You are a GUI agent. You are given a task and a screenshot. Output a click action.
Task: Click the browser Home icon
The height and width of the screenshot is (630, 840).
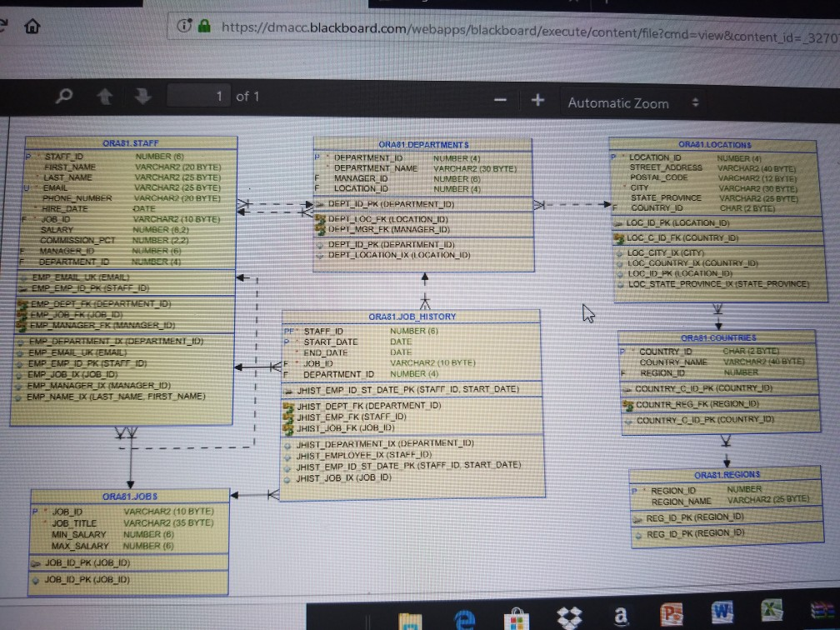point(32,26)
